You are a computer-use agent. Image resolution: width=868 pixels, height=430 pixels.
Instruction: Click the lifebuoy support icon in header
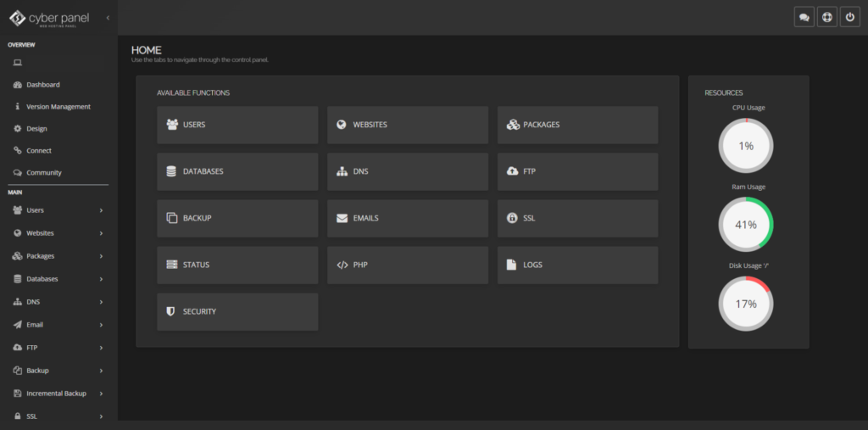pyautogui.click(x=826, y=17)
